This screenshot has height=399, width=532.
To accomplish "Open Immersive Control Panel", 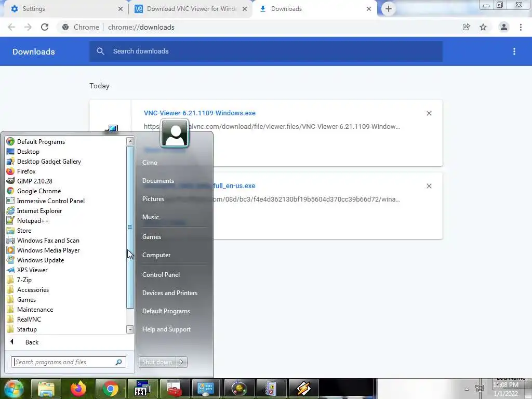I will click(50, 201).
